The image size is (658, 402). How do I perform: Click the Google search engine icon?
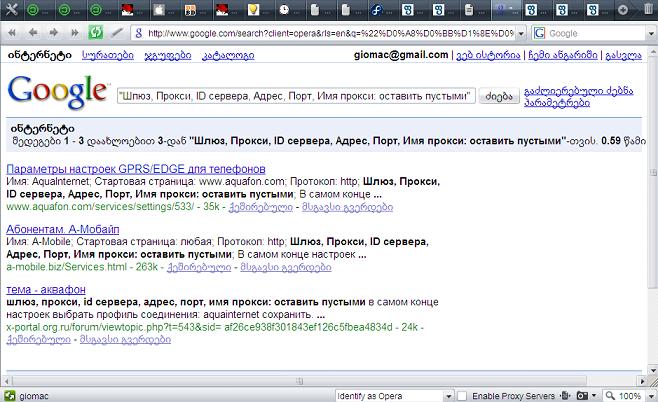[539, 33]
